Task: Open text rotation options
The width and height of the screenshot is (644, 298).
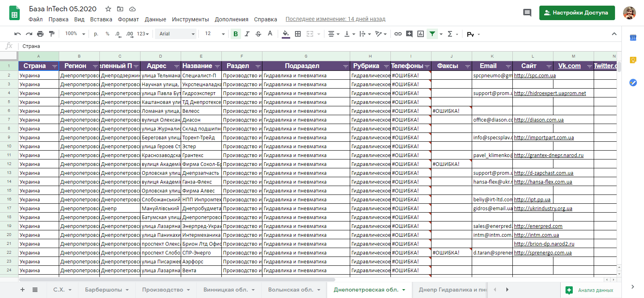Action: [x=381, y=34]
